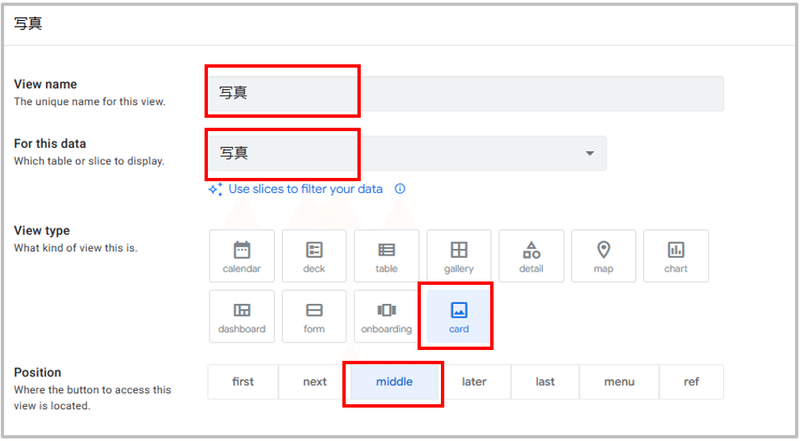Click the View name input field
Viewport: 800px width, 441px height.
click(466, 93)
